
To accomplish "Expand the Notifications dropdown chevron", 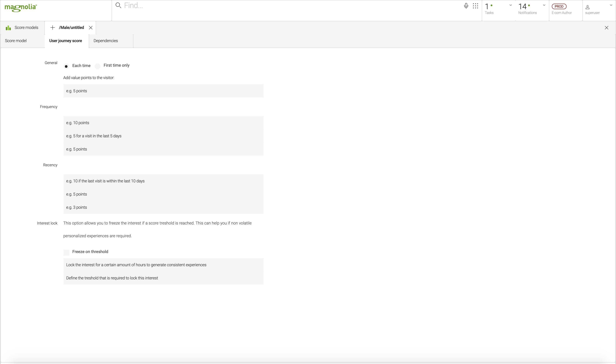I will coord(544,5).
